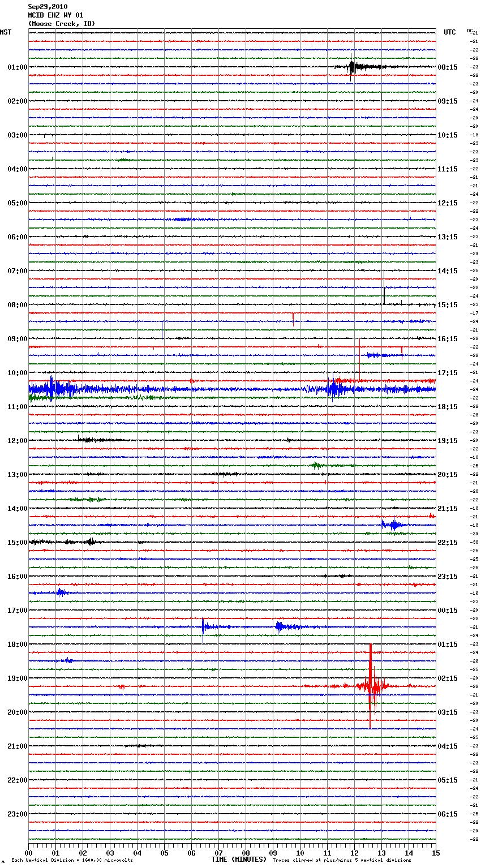Click the traces clipped note at the bottom
Image resolution: width=481 pixels, height=868 pixels.
[342, 860]
